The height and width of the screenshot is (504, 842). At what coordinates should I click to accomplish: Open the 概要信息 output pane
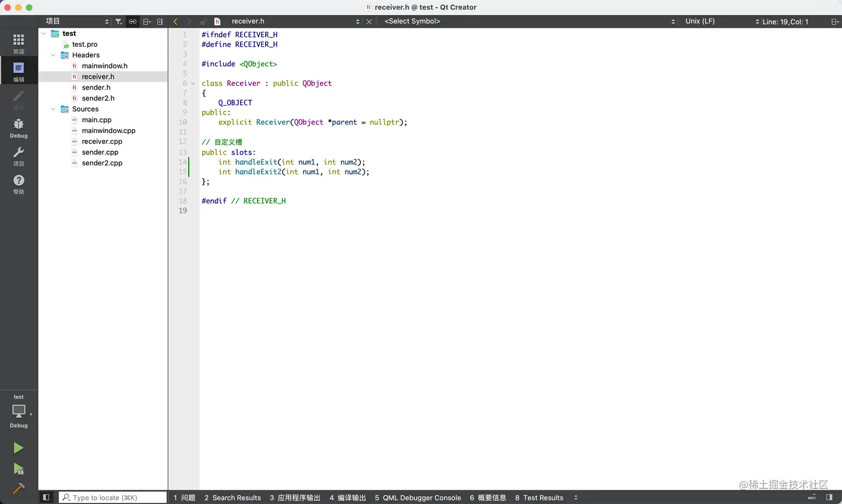coord(488,498)
